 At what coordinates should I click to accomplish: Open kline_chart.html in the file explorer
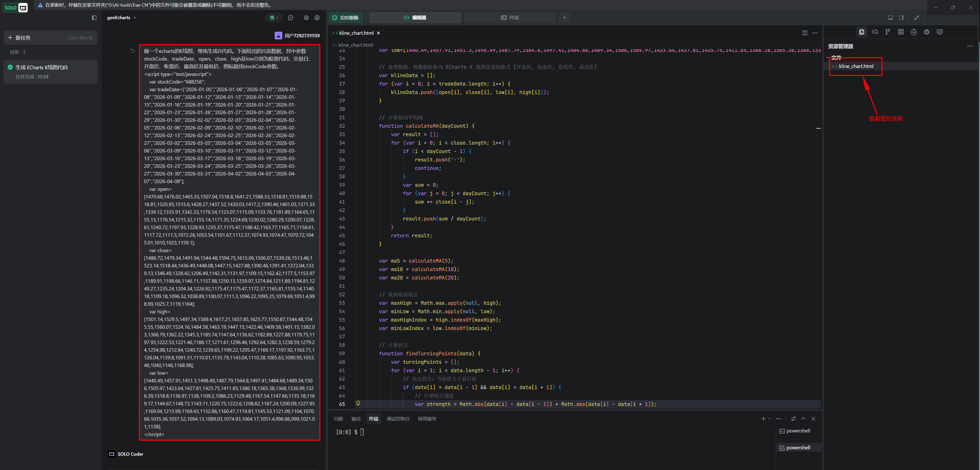856,66
